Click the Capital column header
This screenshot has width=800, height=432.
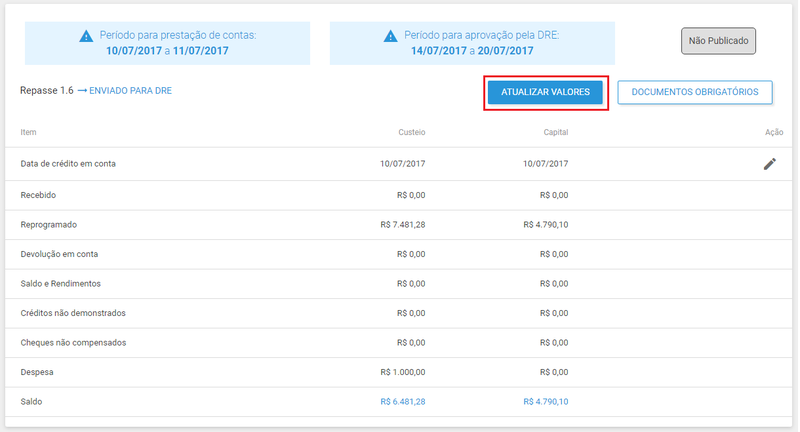[x=556, y=132]
